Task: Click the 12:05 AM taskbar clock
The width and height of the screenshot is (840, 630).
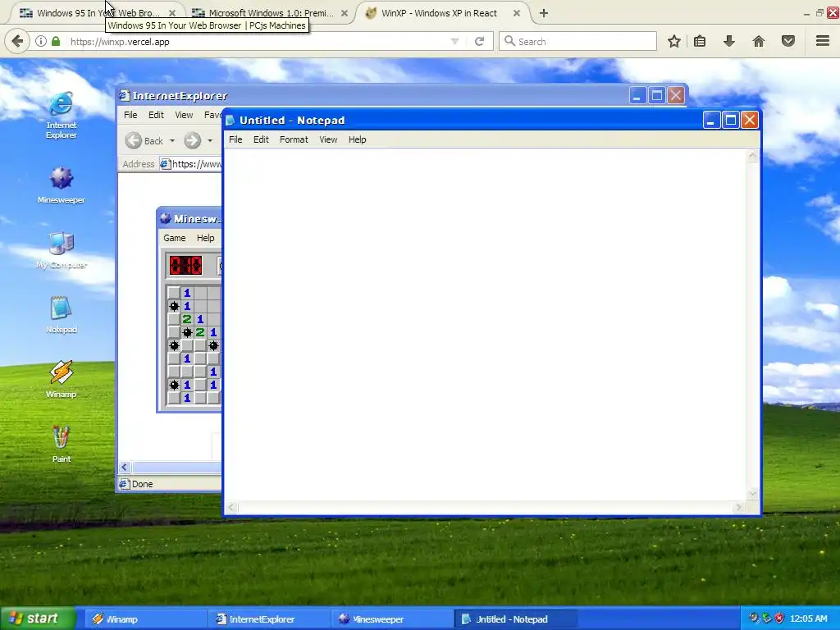Action: 808,619
